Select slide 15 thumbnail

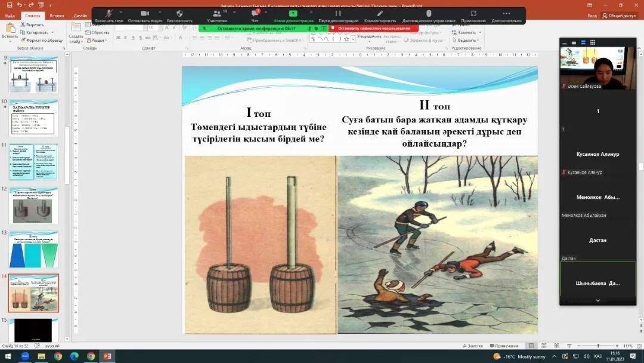point(33,330)
